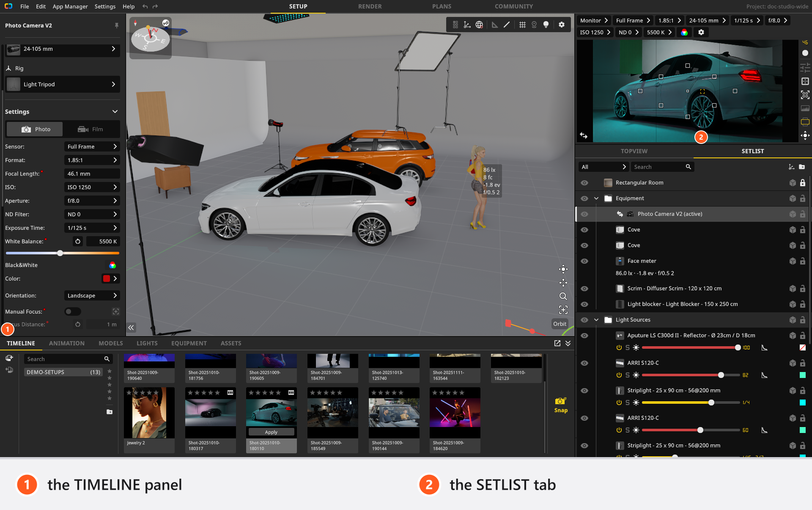The height and width of the screenshot is (510, 812).
Task: Open the viewport settings gear icon
Action: click(x=562, y=25)
